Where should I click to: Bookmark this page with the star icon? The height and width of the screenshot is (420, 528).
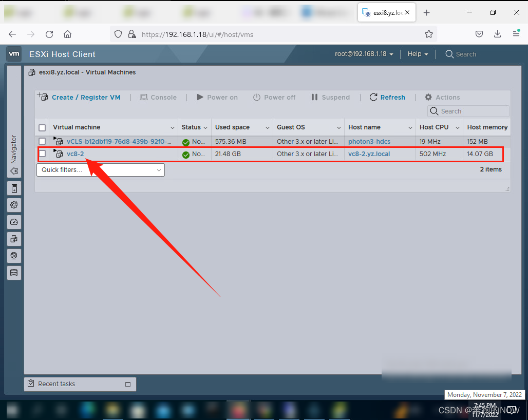(429, 34)
